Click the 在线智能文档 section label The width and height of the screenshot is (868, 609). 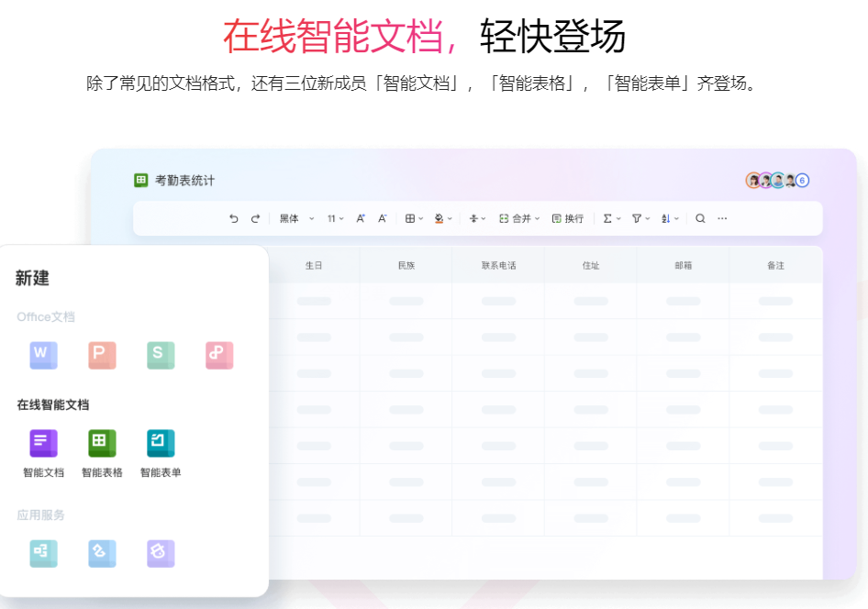click(x=52, y=404)
